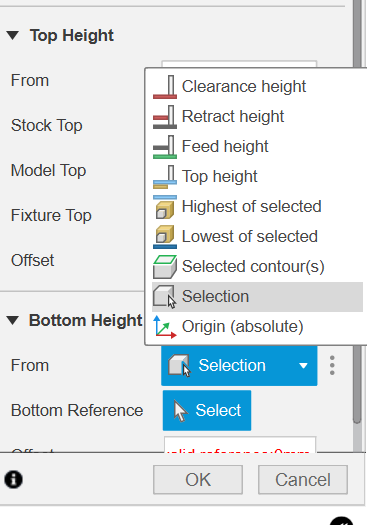This screenshot has height=525, width=367.
Task: Pick the Retract height icon
Action: (165, 117)
